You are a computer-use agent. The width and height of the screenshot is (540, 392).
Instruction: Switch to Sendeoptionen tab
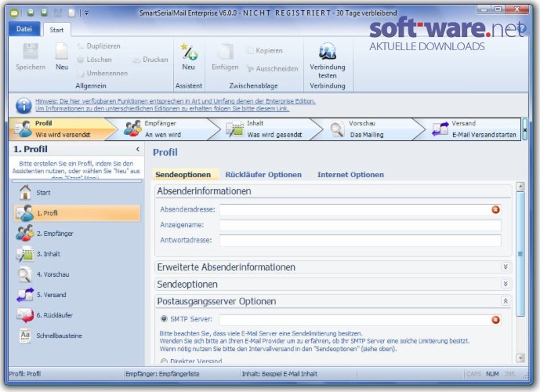pyautogui.click(x=183, y=175)
